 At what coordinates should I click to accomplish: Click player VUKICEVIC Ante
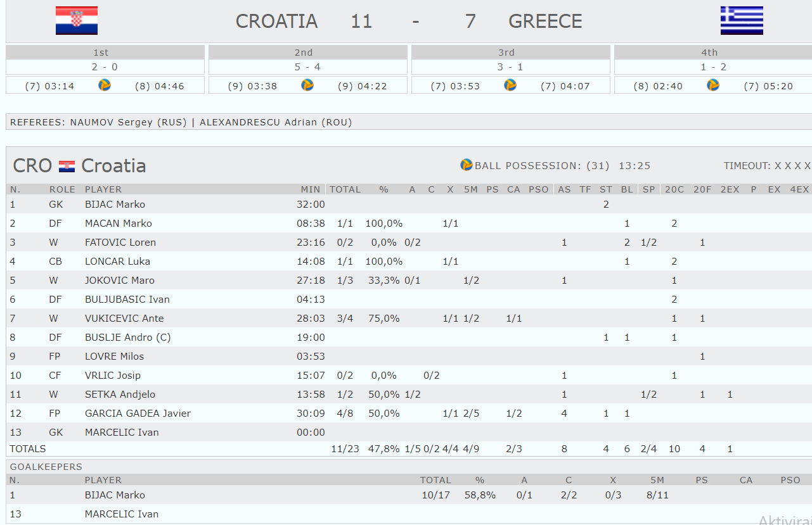point(124,319)
